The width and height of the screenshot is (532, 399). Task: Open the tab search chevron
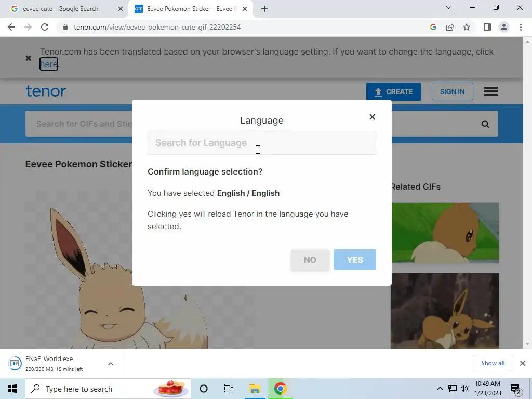point(448,7)
